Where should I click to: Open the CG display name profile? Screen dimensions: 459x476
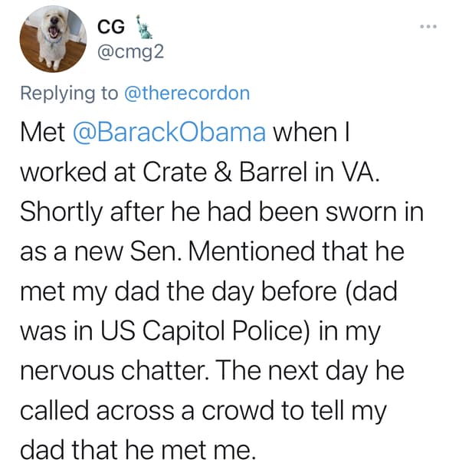click(x=111, y=27)
